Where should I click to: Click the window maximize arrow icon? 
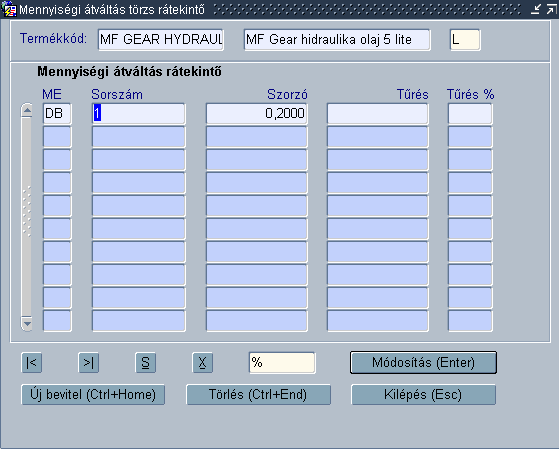552,9
